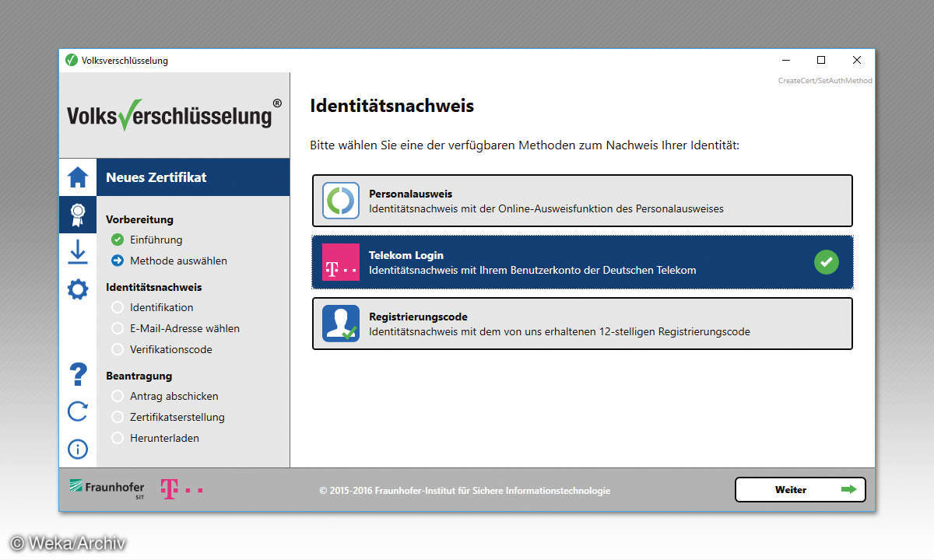Viewport: 934px width, 560px height.
Task: Click the app icon in title bar
Action: [x=72, y=61]
